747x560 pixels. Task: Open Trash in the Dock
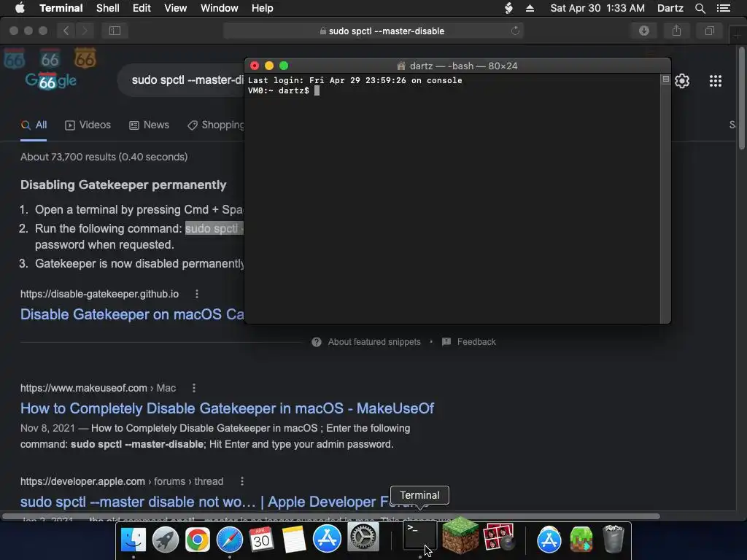tap(613, 540)
